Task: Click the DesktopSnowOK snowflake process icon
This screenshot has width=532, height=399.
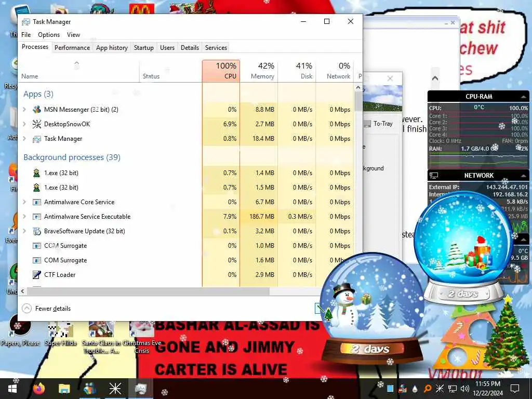Action: [x=37, y=124]
